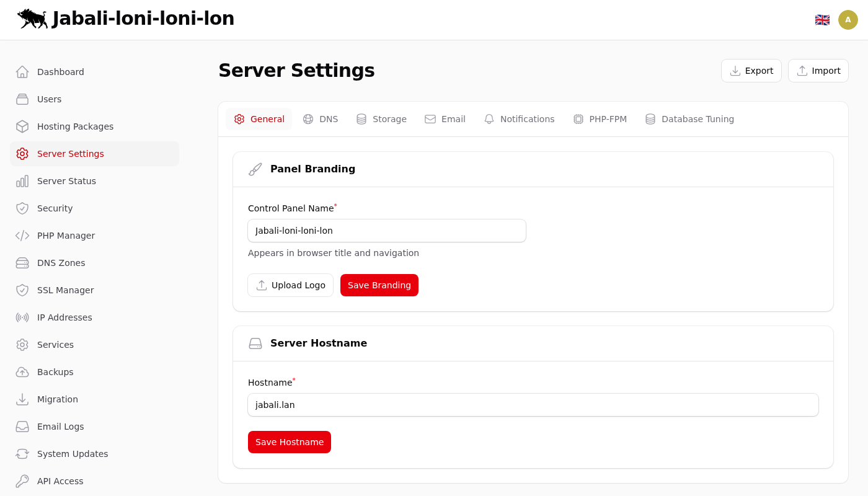The width and height of the screenshot is (868, 496).
Task: Switch to the DNS tab
Action: pyautogui.click(x=321, y=119)
